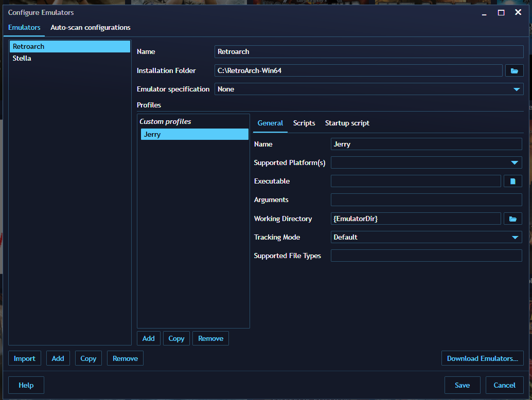Open the Tracking Mode dropdown

tap(515, 237)
